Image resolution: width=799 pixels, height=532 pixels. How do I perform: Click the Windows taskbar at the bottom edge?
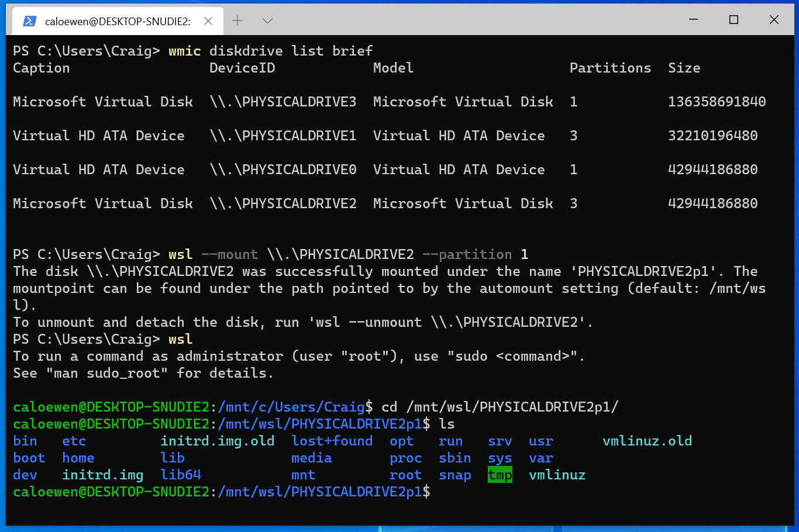(x=399, y=528)
